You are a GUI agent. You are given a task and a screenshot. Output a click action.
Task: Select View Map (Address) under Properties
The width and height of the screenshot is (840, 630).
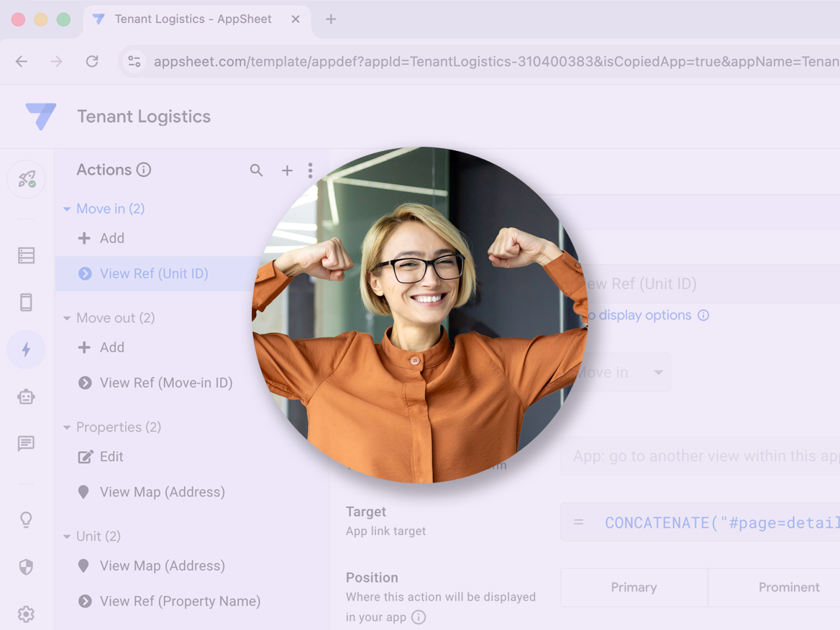click(x=151, y=492)
